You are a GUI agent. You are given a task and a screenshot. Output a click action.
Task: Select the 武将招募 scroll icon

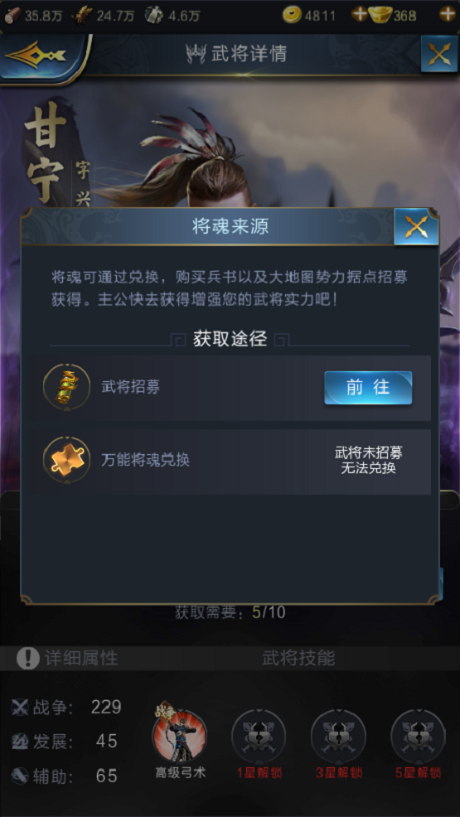[x=67, y=387]
